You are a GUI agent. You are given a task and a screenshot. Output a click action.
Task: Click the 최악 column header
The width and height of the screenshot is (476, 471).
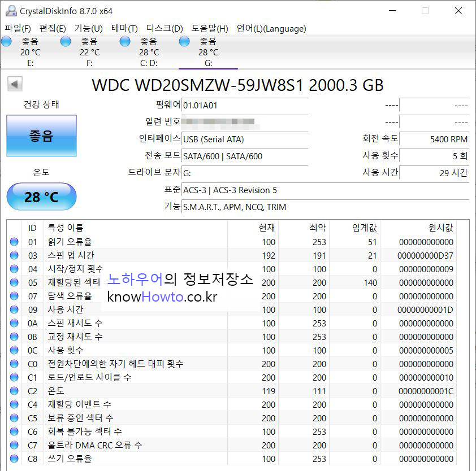click(x=304, y=228)
